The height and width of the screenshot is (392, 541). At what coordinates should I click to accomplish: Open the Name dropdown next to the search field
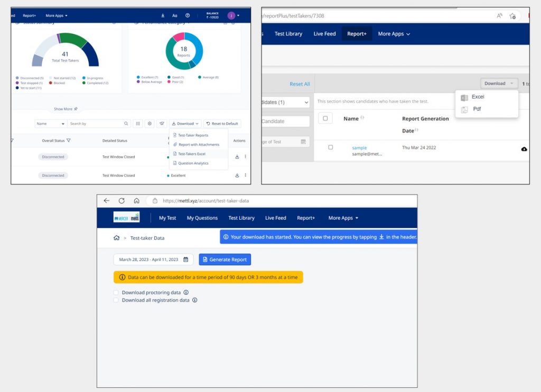click(50, 123)
